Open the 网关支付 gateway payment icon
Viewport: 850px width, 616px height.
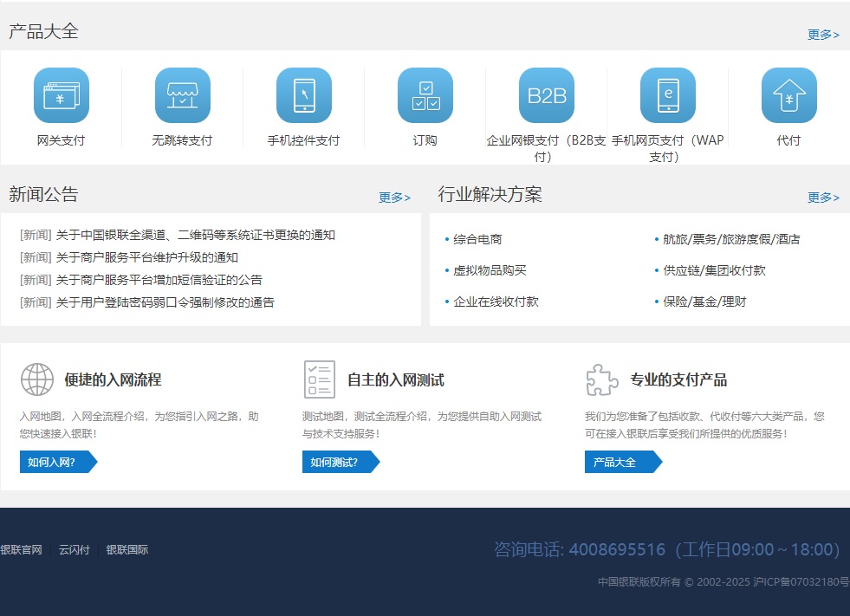coord(62,95)
